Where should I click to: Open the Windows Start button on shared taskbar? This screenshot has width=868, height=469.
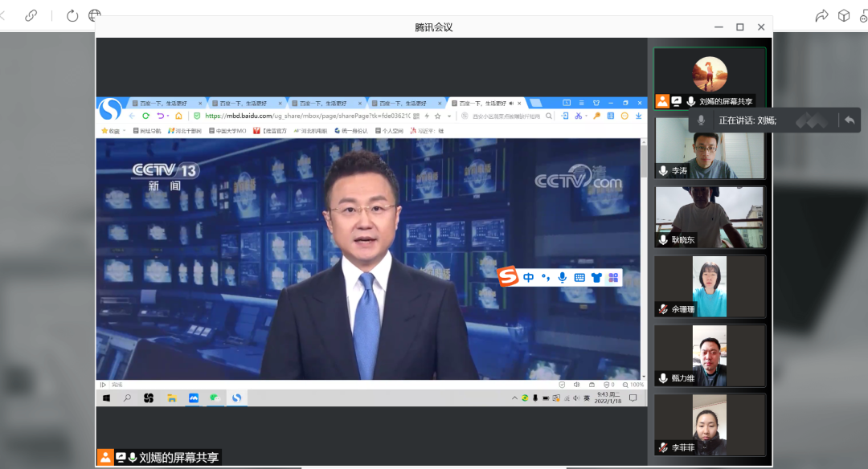pyautogui.click(x=106, y=398)
